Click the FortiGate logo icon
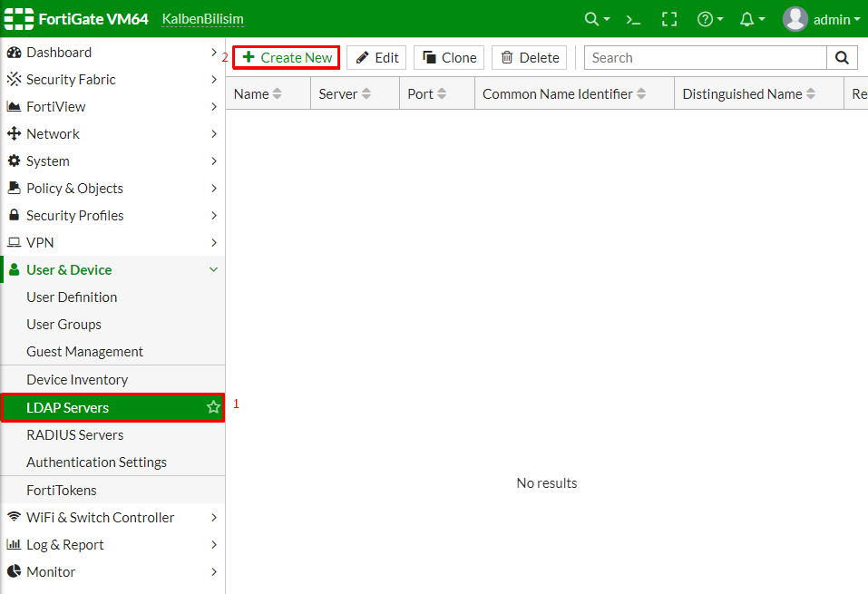This screenshot has width=868, height=594. (19, 19)
